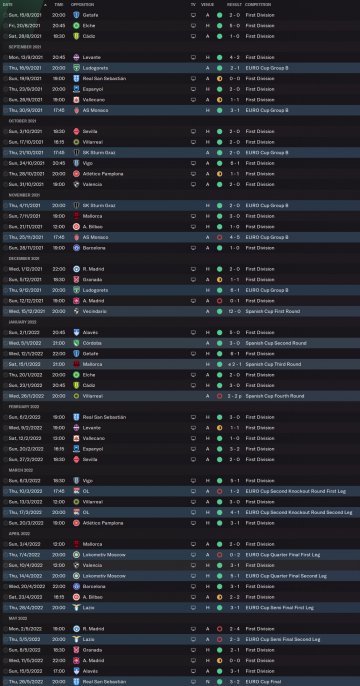The image size is (360, 686).
Task: Click red loss indicator on A. Madrid 12/12/2021
Action: 220,301
